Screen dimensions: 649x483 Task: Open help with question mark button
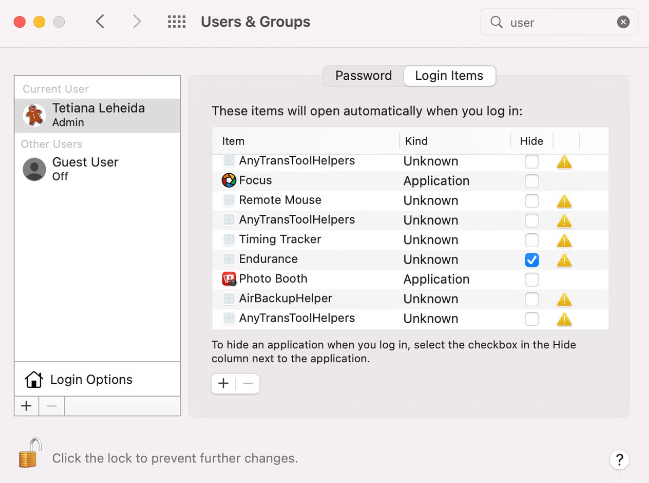619,459
